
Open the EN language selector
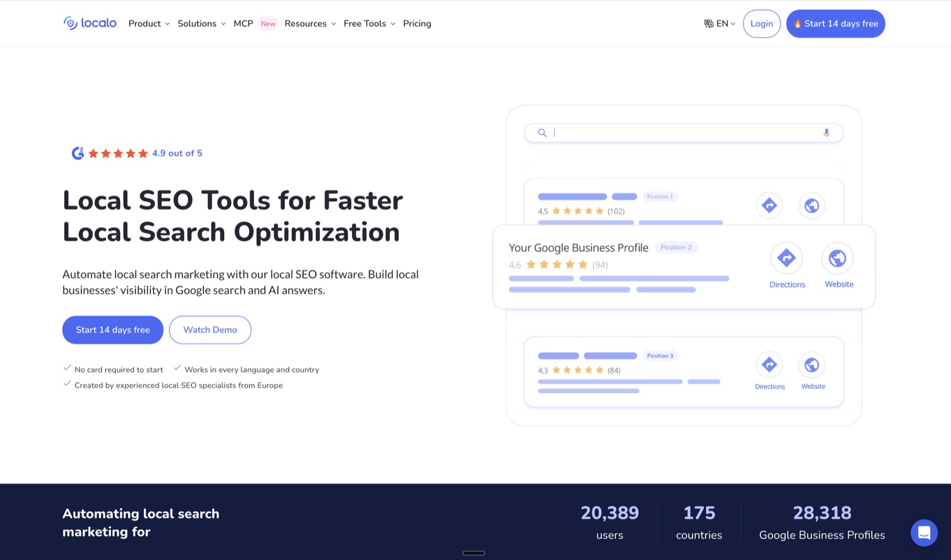[720, 24]
